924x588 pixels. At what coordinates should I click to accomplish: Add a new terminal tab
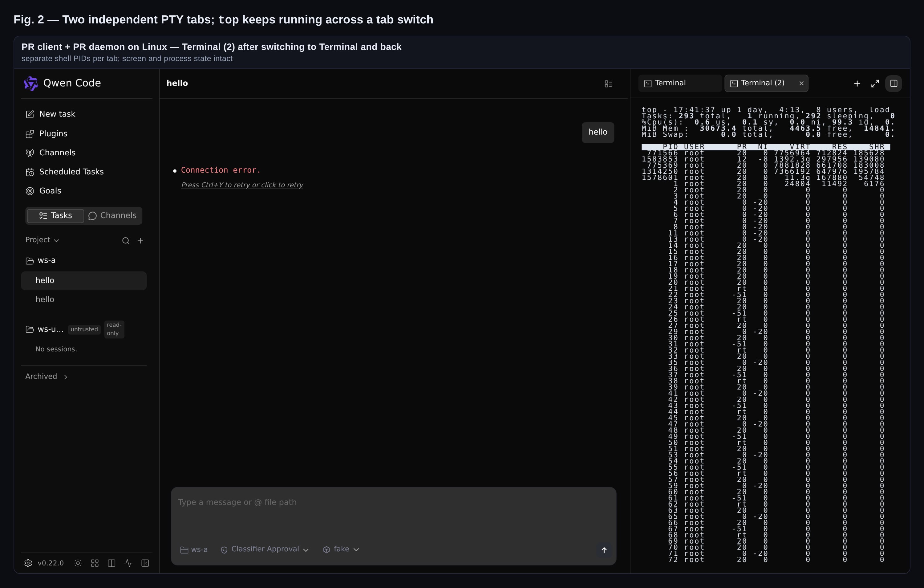857,84
